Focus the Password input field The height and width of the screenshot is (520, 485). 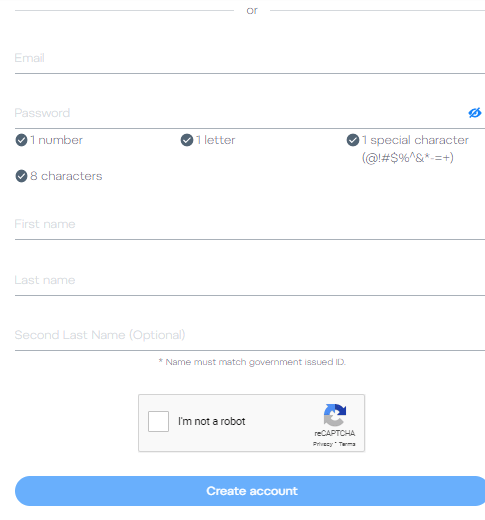240,113
